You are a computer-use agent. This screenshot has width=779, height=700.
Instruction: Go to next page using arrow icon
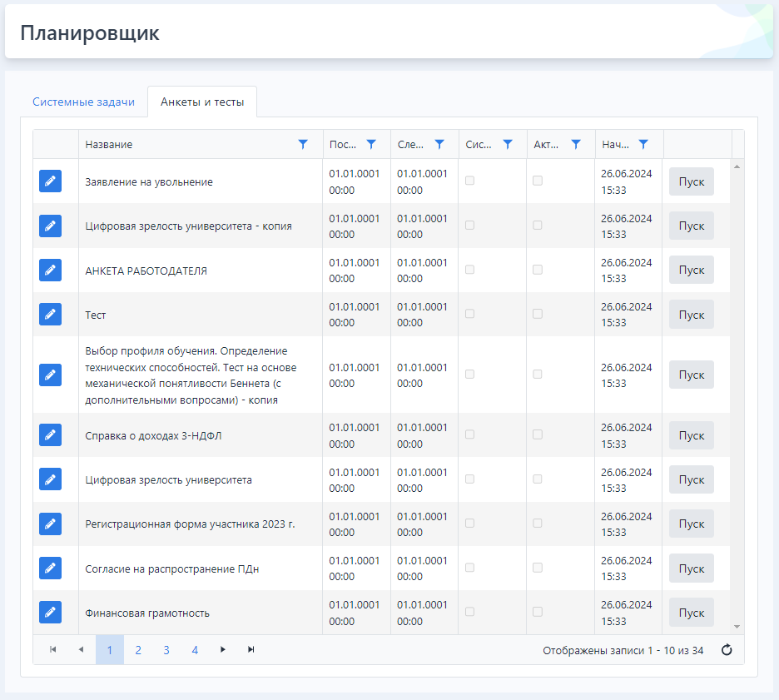pos(222,649)
